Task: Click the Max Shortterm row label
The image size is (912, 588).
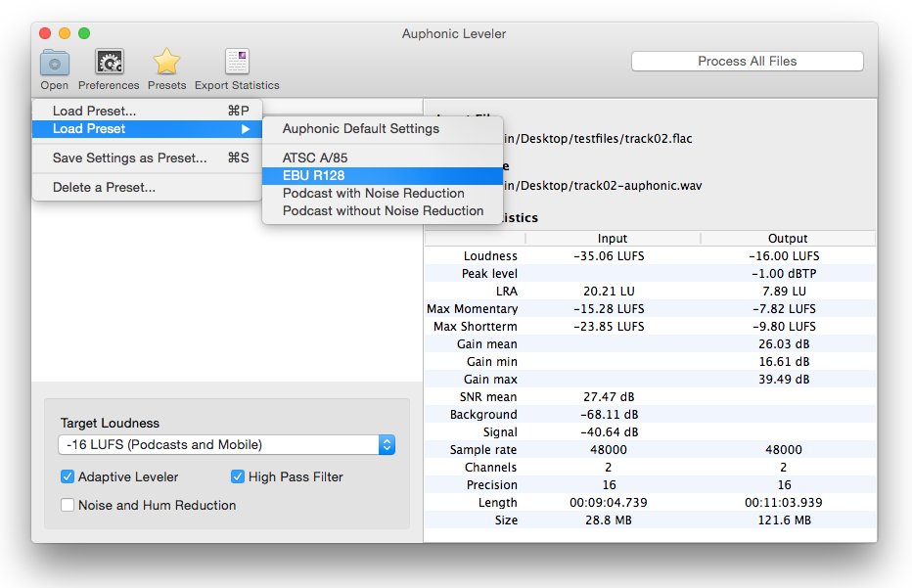Action: [x=476, y=326]
